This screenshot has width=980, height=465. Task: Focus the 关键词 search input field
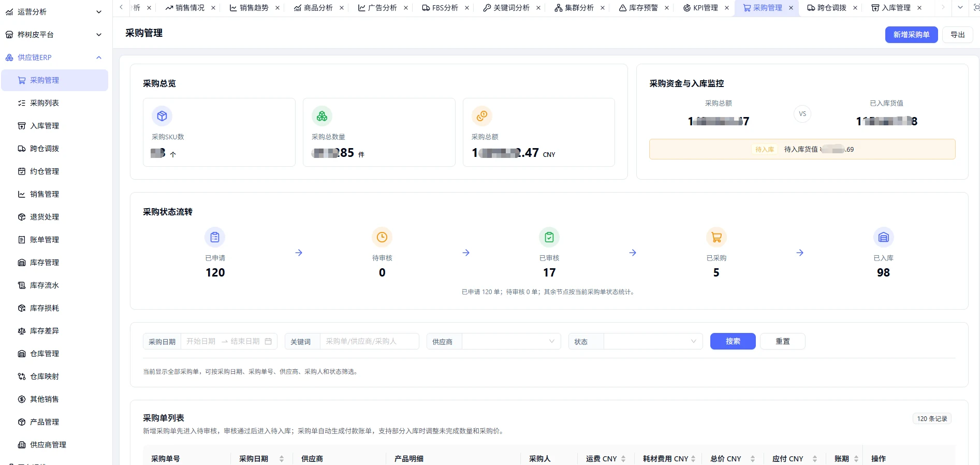[370, 341]
